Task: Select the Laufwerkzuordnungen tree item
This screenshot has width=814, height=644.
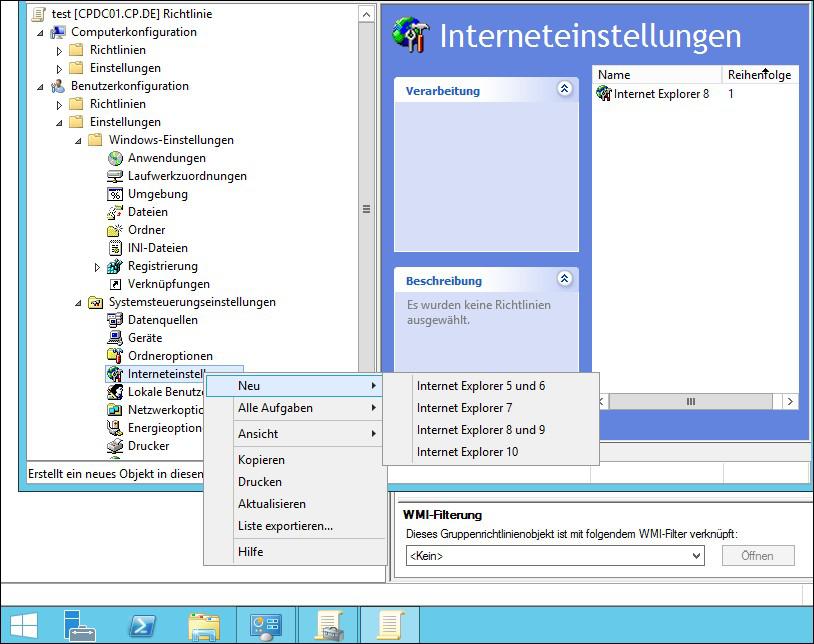Action: [187, 176]
